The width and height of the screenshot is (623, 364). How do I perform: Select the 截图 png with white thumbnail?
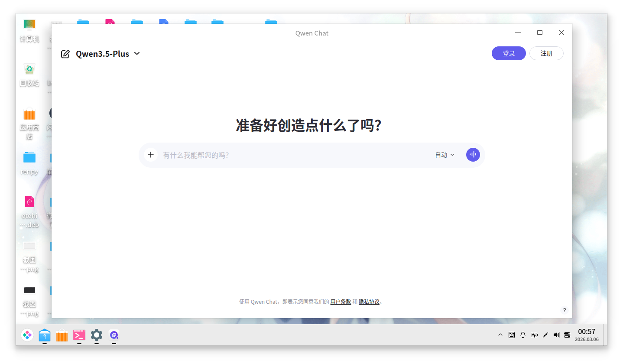29,257
